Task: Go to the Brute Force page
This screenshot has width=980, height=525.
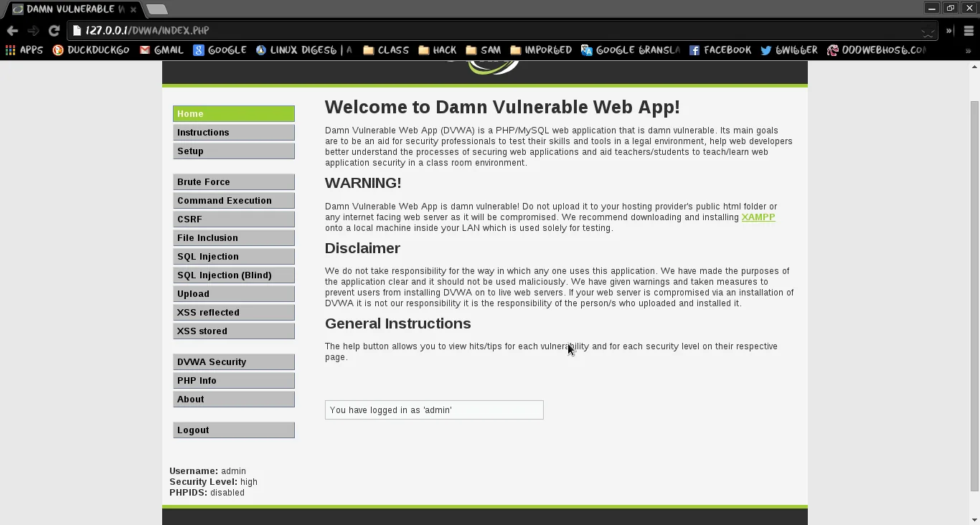Action: pyautogui.click(x=234, y=182)
